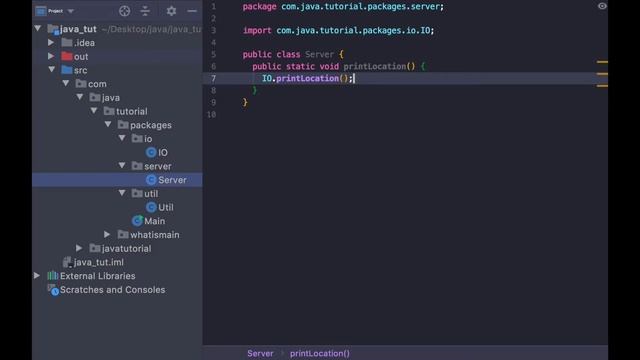
Task: Select the packages folder label
Action: [x=151, y=125]
